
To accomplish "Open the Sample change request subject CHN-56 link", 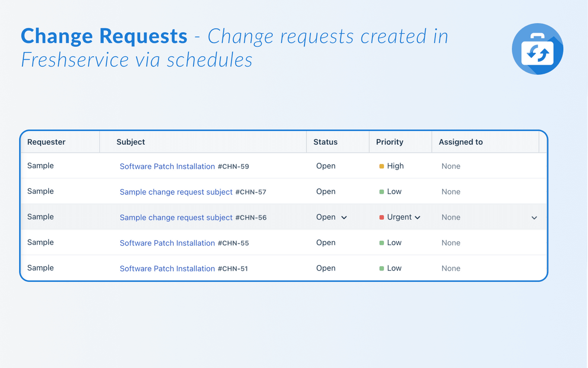I will pos(176,217).
